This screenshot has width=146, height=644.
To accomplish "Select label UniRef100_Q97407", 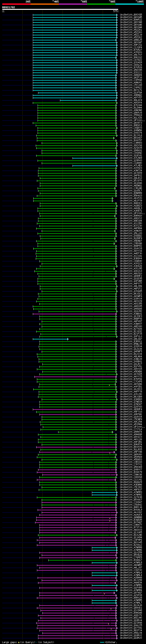I will (x=131, y=593).
